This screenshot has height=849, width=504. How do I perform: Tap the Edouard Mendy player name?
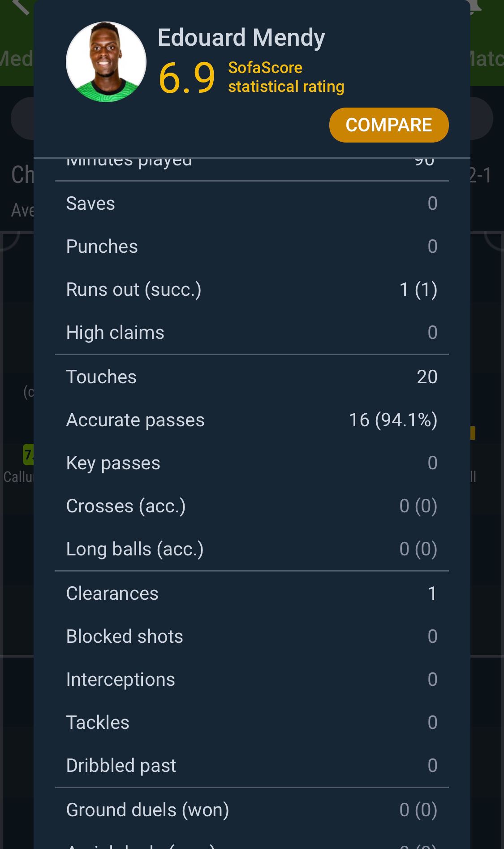coord(241,37)
